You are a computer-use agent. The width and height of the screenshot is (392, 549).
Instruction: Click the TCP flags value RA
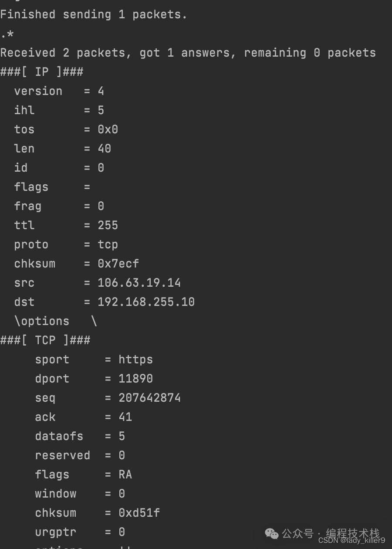pos(125,474)
